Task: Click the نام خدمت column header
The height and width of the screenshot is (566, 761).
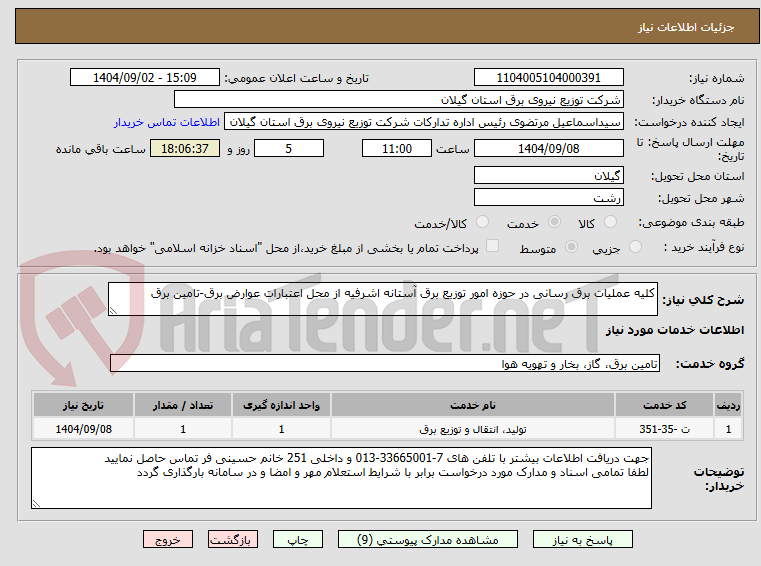Action: pos(473,405)
